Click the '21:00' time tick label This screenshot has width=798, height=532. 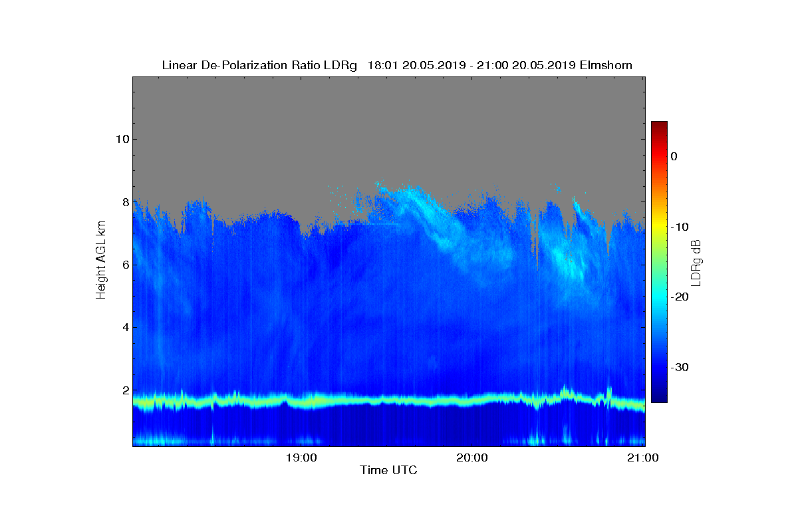click(x=644, y=458)
